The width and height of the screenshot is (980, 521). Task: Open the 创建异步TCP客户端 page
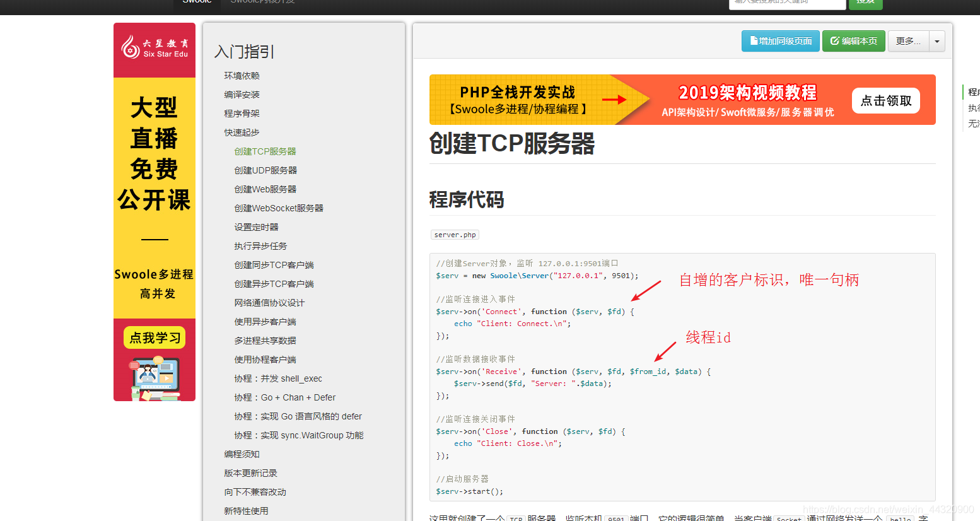pyautogui.click(x=274, y=284)
